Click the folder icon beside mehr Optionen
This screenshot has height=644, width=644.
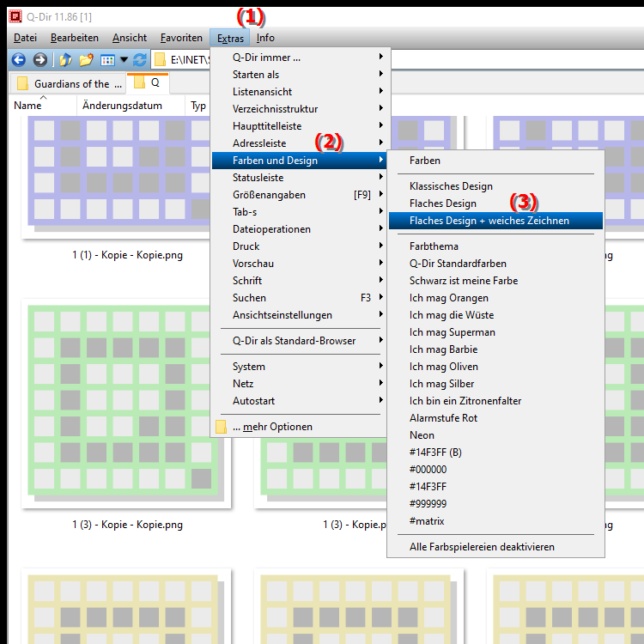pyautogui.click(x=221, y=427)
